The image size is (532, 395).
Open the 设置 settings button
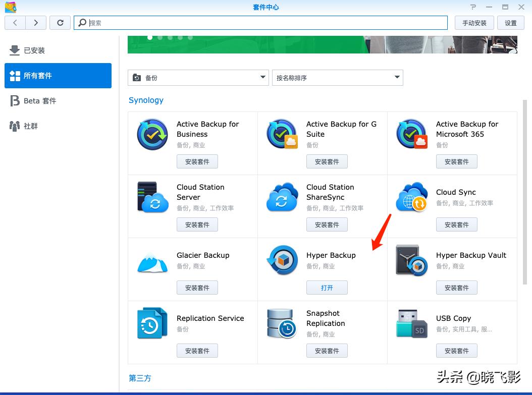pyautogui.click(x=511, y=23)
